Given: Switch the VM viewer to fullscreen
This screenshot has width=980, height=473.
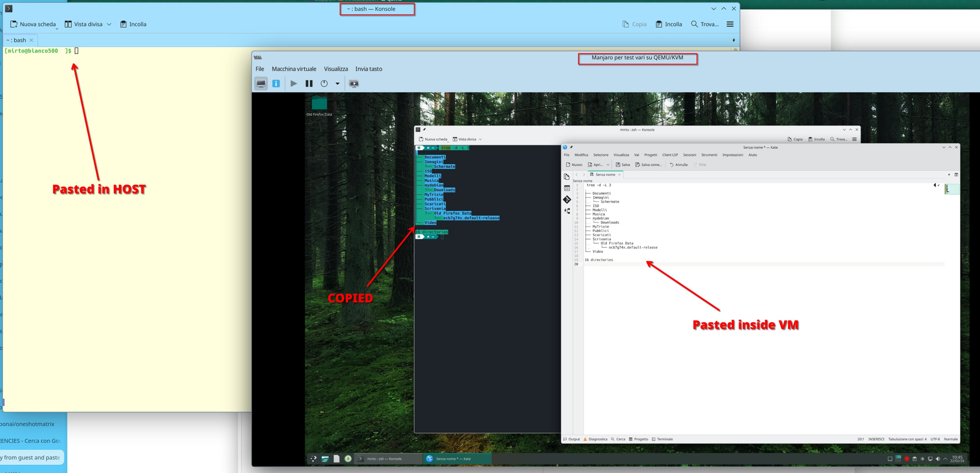Looking at the screenshot, I should point(354,83).
